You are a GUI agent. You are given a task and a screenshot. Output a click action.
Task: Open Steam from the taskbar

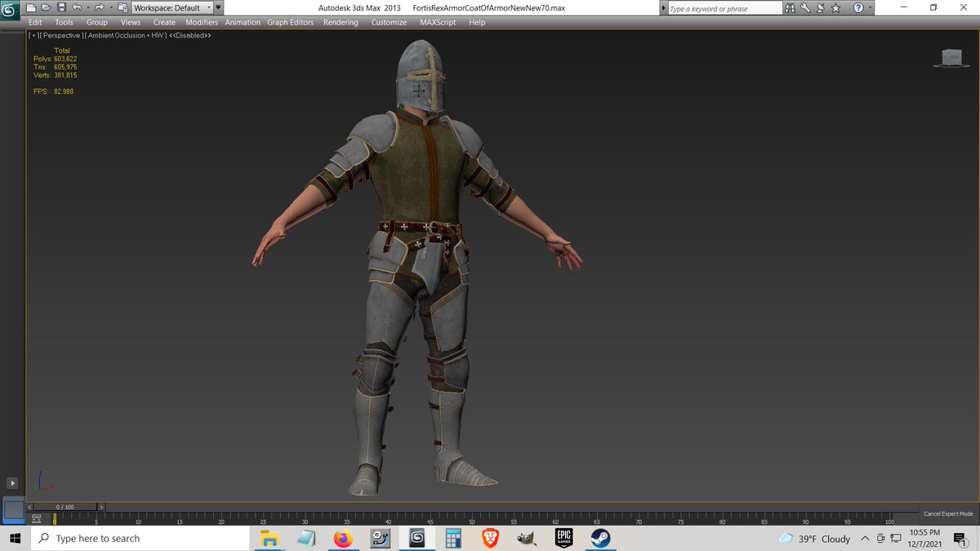pos(601,538)
